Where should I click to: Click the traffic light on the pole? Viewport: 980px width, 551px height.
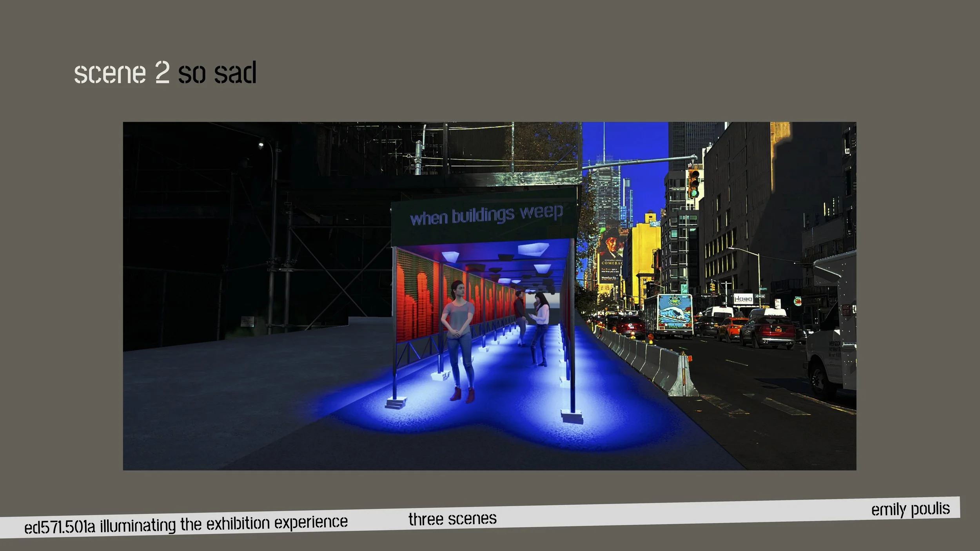[693, 183]
